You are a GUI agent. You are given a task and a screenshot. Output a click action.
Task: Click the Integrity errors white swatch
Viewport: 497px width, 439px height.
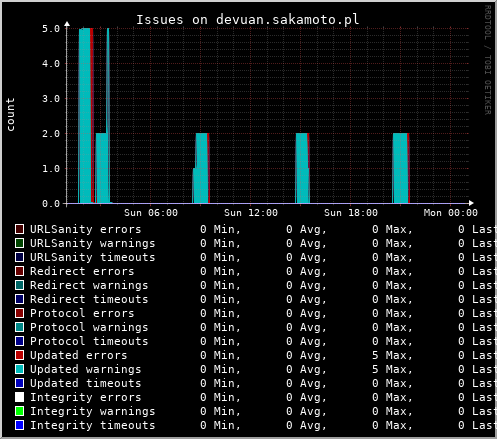[20, 397]
